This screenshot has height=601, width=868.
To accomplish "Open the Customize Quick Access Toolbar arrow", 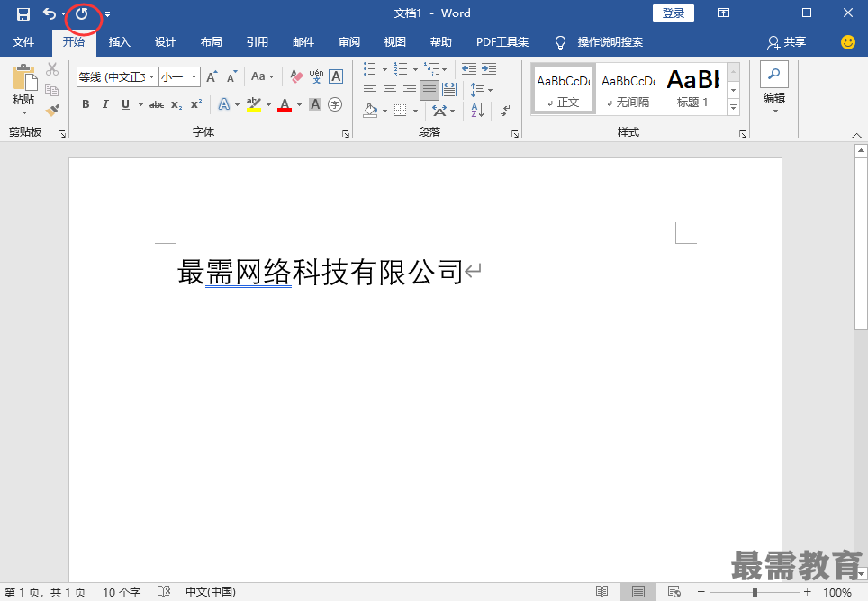I will 107,14.
